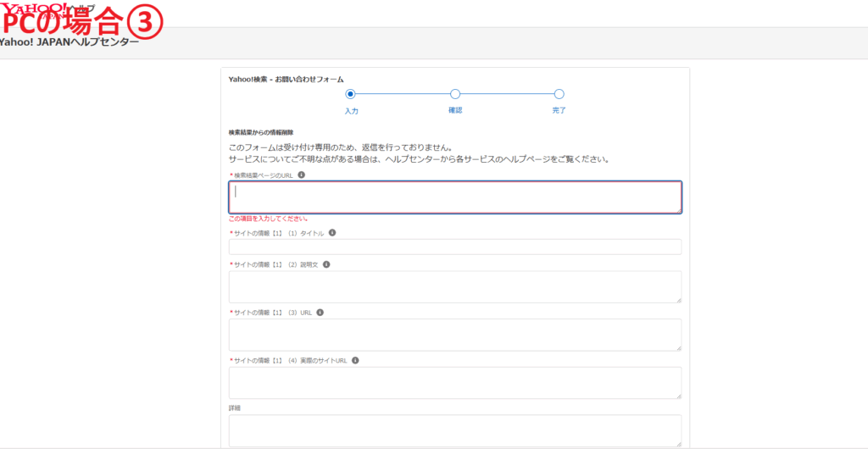Select the 確認 step circle

click(x=455, y=94)
